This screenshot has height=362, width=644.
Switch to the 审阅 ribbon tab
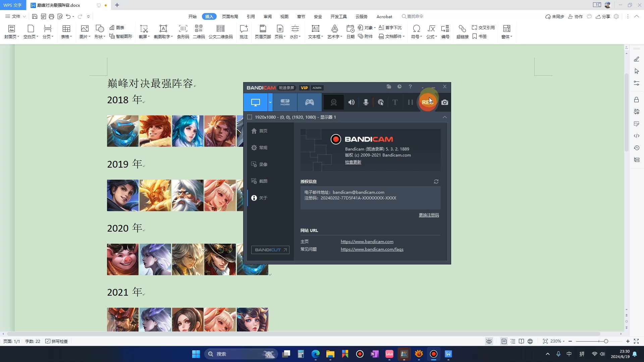(x=268, y=16)
